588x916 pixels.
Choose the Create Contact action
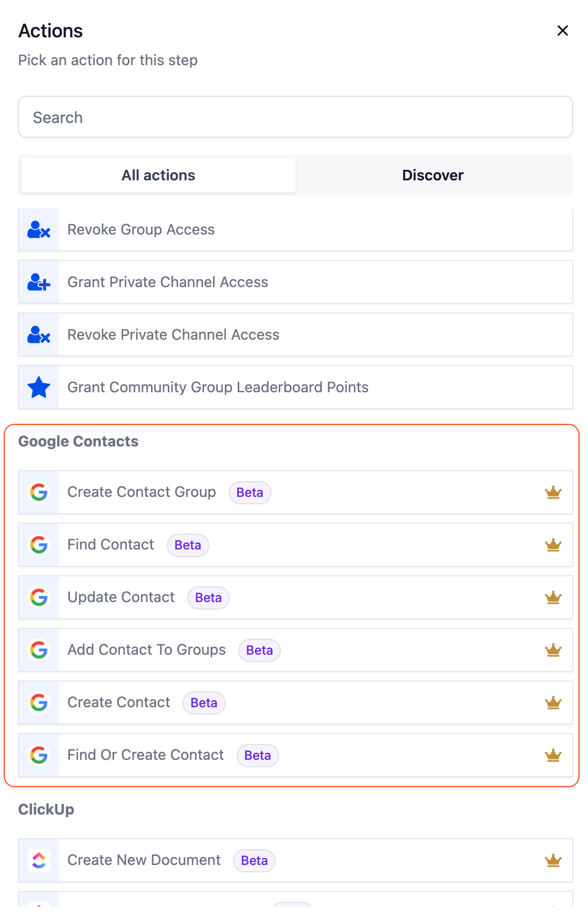click(x=119, y=703)
